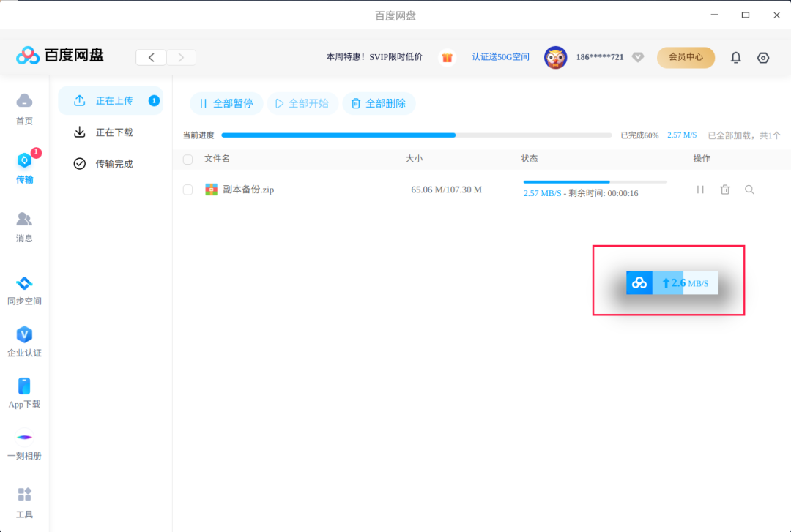Open the settings hexagon icon
This screenshot has width=791, height=532.
(x=763, y=58)
